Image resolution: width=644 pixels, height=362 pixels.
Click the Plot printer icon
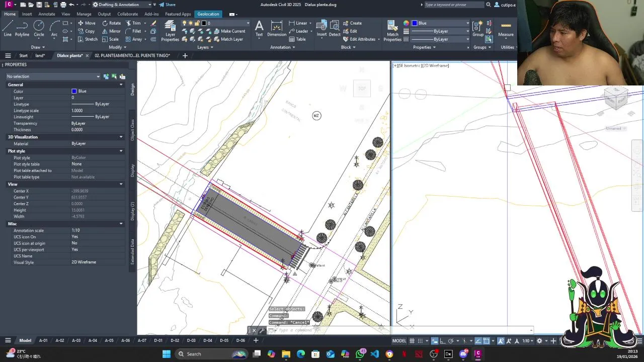point(63,5)
